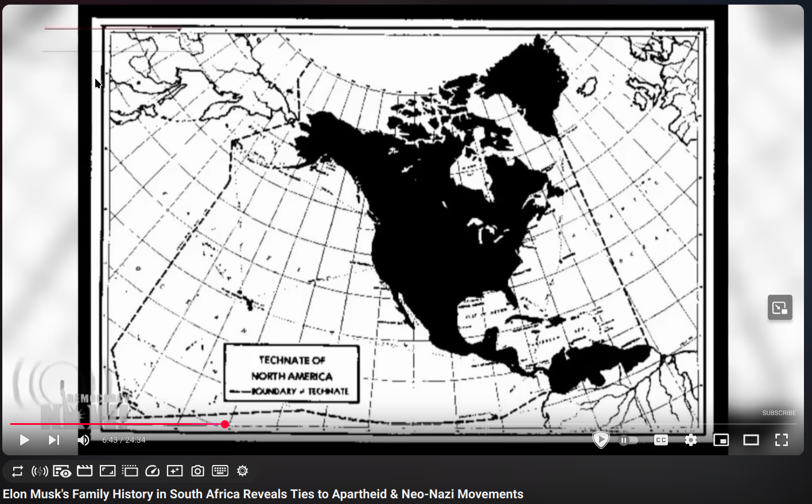Click the lightning signal boost icon
Image resolution: width=812 pixels, height=504 pixels.
point(40,471)
